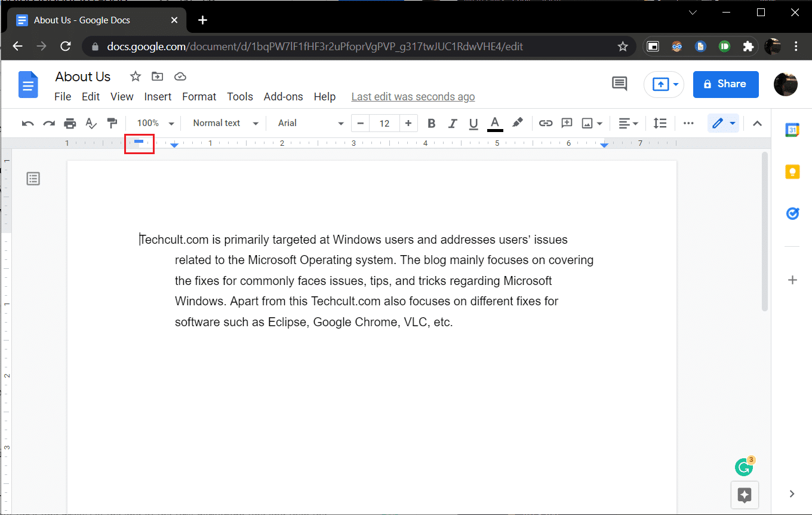Screen dimensions: 812x515
Task: Open Google Calendar side panel
Action: point(792,130)
